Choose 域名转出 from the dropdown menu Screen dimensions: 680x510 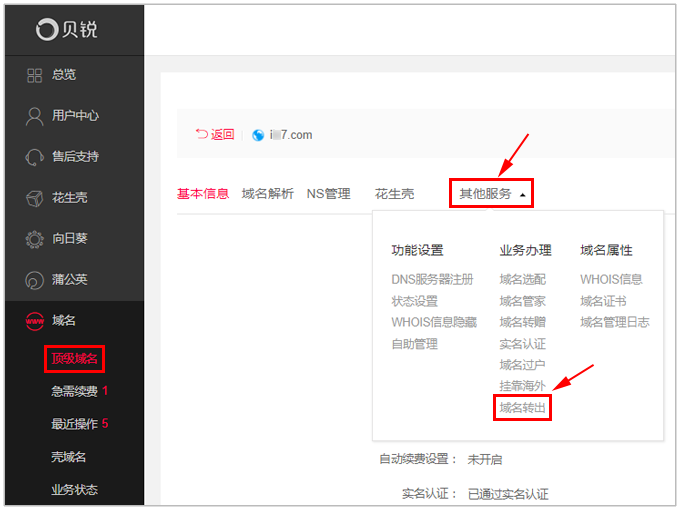[x=523, y=407]
